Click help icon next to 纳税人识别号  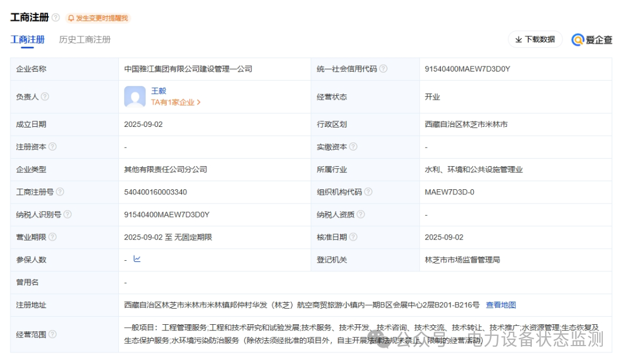coord(67,215)
